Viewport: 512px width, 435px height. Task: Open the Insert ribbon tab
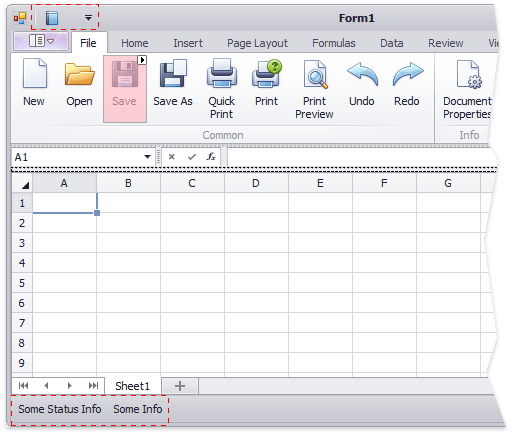point(188,43)
